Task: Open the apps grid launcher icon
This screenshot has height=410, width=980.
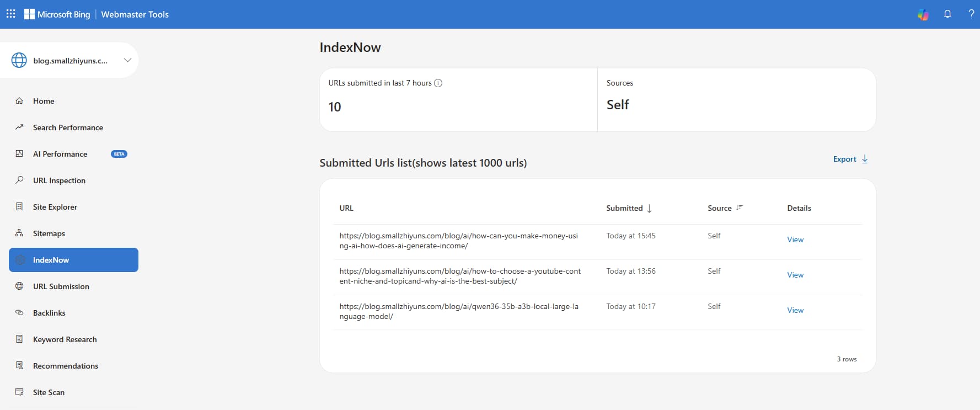Action: [x=10, y=14]
